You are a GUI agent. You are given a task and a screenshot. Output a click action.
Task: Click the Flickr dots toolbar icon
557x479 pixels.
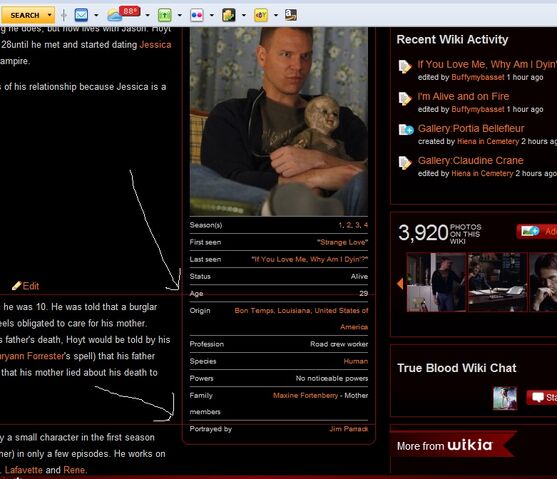(x=196, y=15)
